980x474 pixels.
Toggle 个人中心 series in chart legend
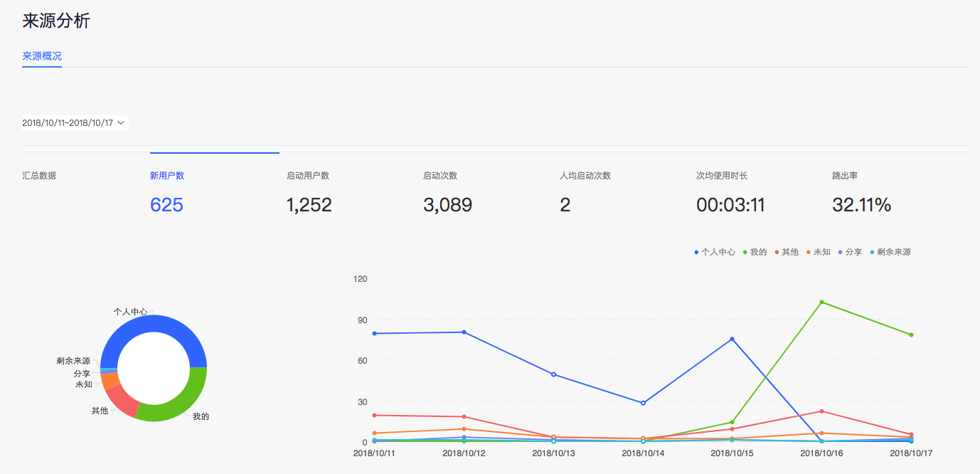(714, 252)
